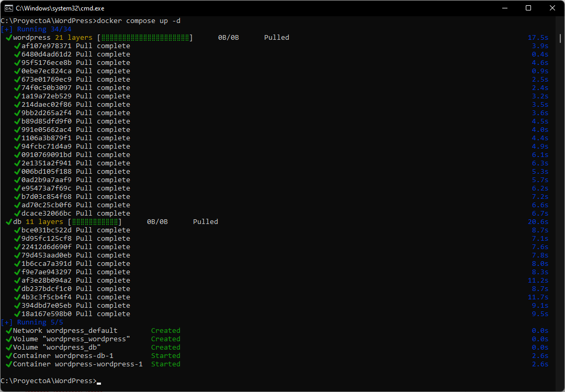
Task: Click layer ID db237bdcf1c0
Action: click(47, 289)
